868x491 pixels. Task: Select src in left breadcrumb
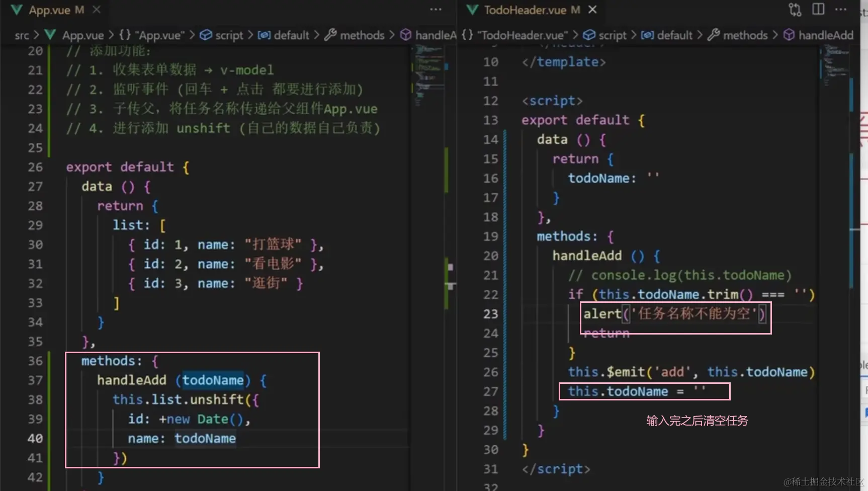click(x=22, y=35)
